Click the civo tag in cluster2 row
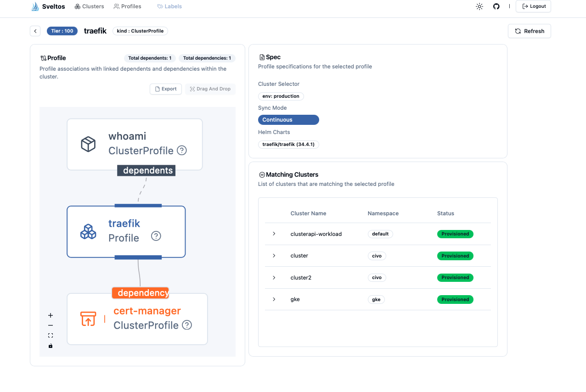Viewport: 586px width, 392px height. click(377, 278)
